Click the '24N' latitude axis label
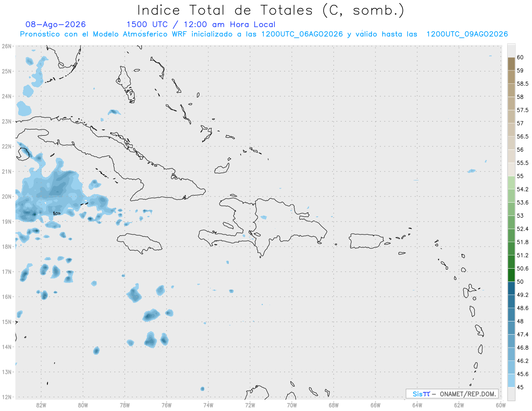This screenshot has width=532, height=411. pyautogui.click(x=7, y=96)
